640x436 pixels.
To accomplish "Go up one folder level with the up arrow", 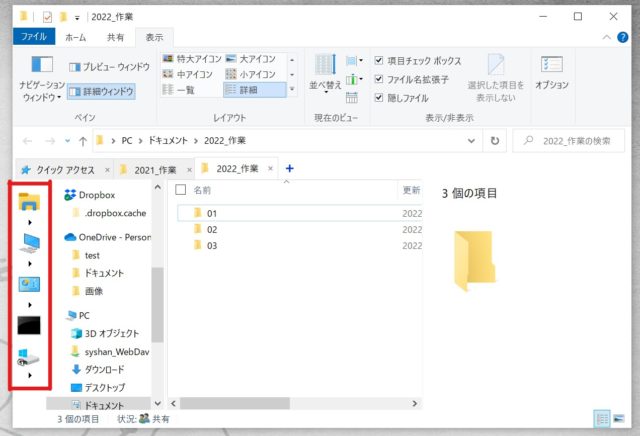I will tap(82, 141).
